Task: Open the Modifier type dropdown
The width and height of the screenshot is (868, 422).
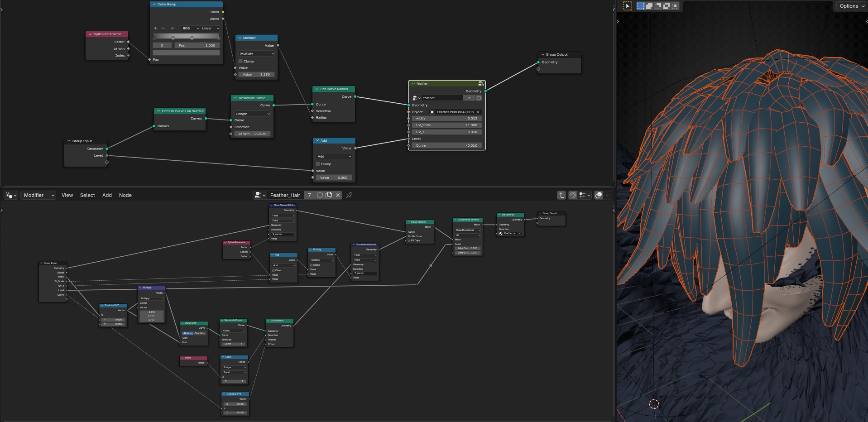Action: coord(38,195)
